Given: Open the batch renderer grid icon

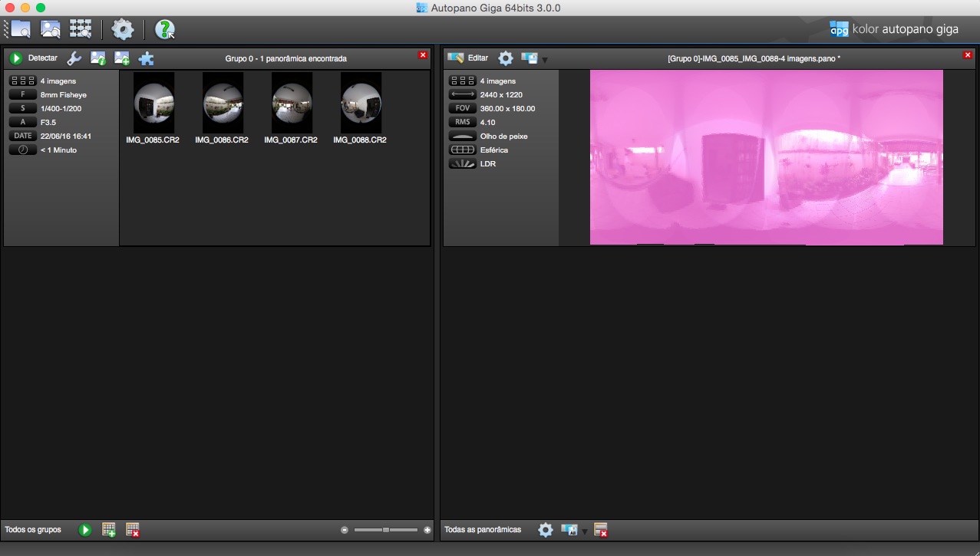Looking at the screenshot, I should pos(81,29).
